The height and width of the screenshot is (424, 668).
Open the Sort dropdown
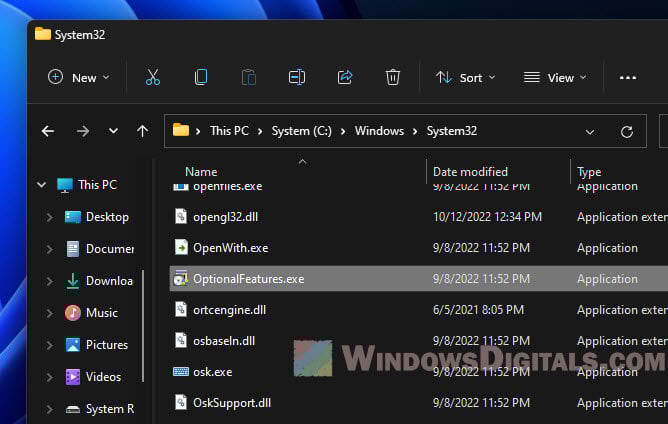tap(466, 78)
